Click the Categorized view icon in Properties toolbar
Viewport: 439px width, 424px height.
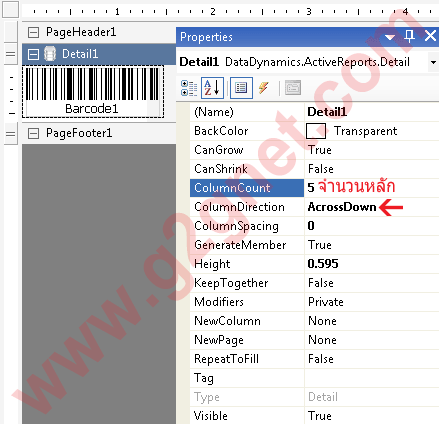pos(189,88)
